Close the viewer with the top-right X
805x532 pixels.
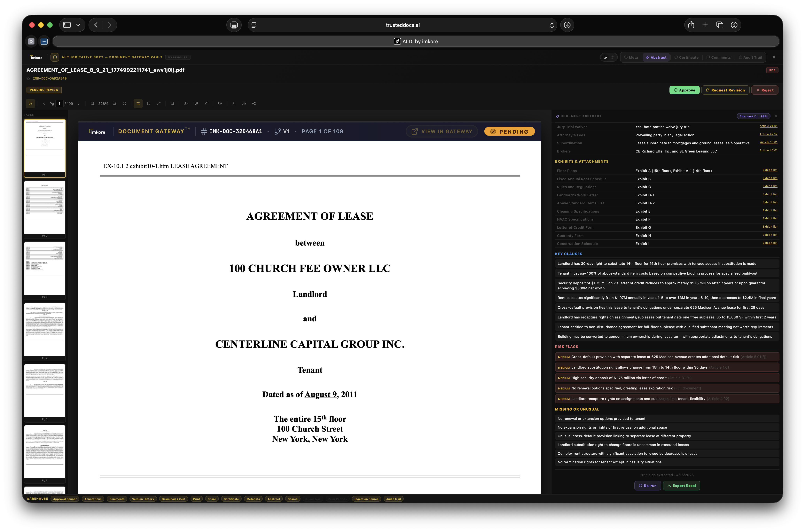774,57
